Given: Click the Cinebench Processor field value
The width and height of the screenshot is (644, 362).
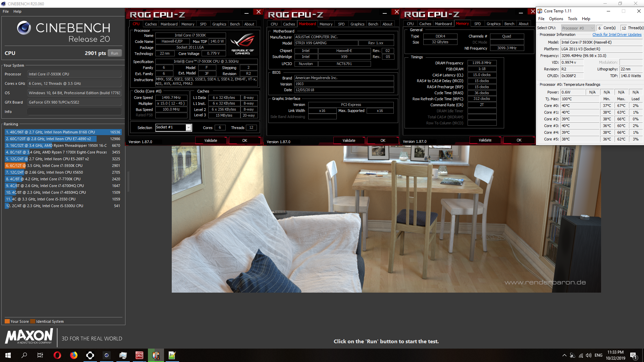Looking at the screenshot, I should coord(74,74).
